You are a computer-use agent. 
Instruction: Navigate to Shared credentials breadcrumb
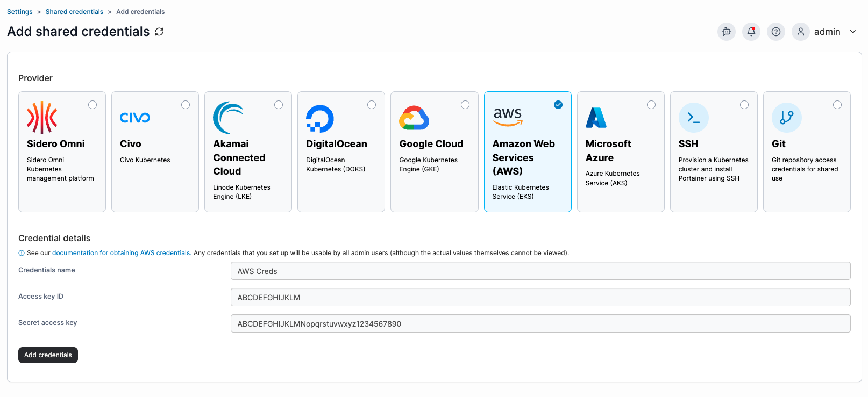click(x=74, y=12)
